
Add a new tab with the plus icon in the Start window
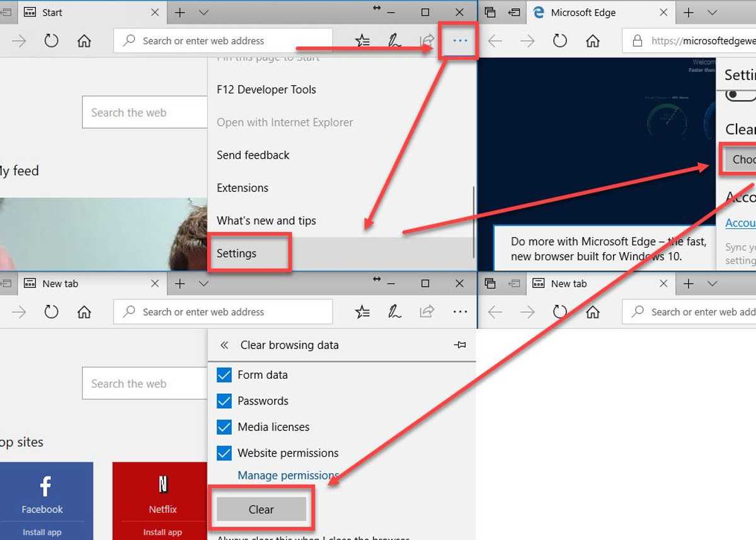[x=180, y=13]
